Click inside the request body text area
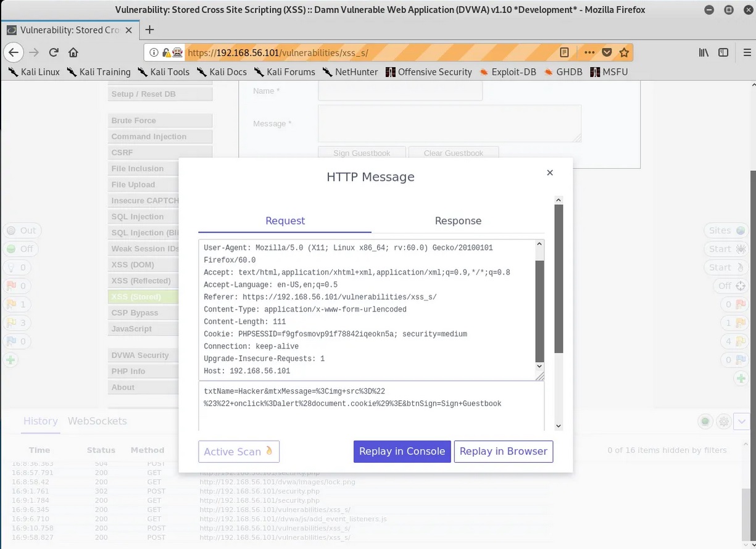Screen dimensions: 756x549 (372, 406)
